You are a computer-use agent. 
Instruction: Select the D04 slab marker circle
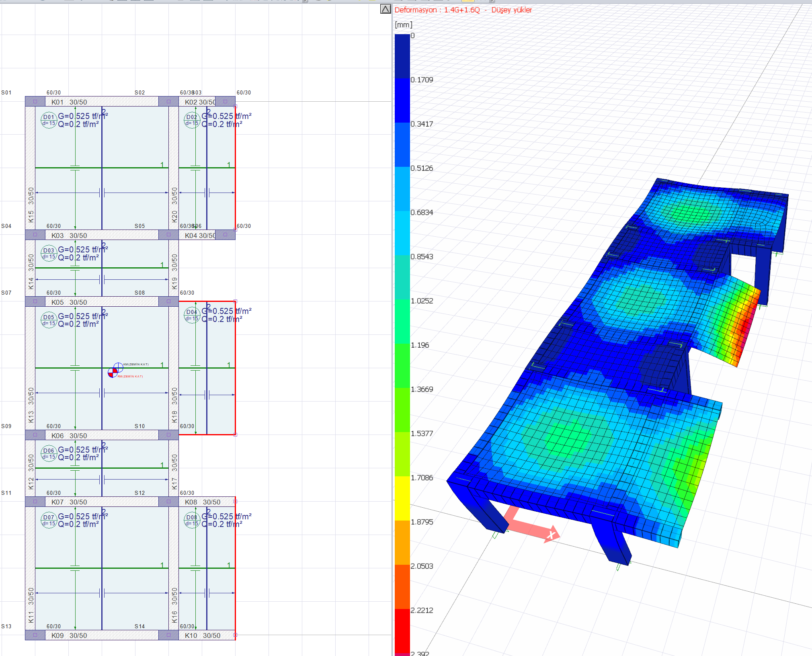(192, 315)
